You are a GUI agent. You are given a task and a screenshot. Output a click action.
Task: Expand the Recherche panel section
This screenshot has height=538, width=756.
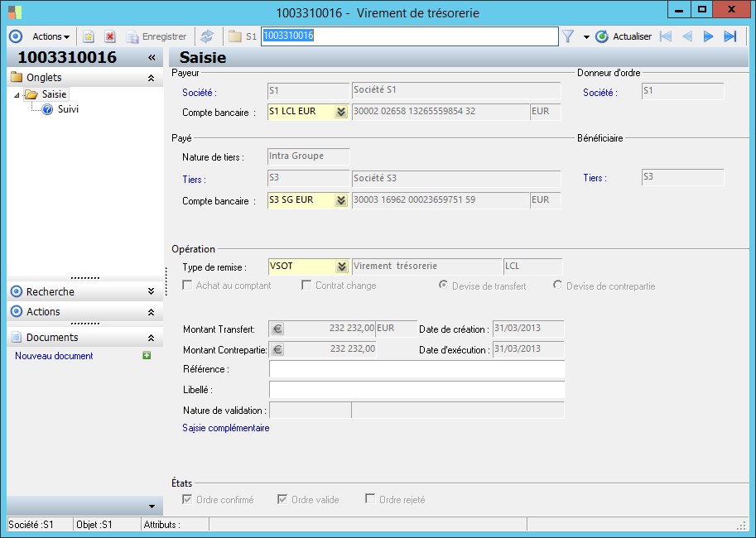[x=151, y=291]
